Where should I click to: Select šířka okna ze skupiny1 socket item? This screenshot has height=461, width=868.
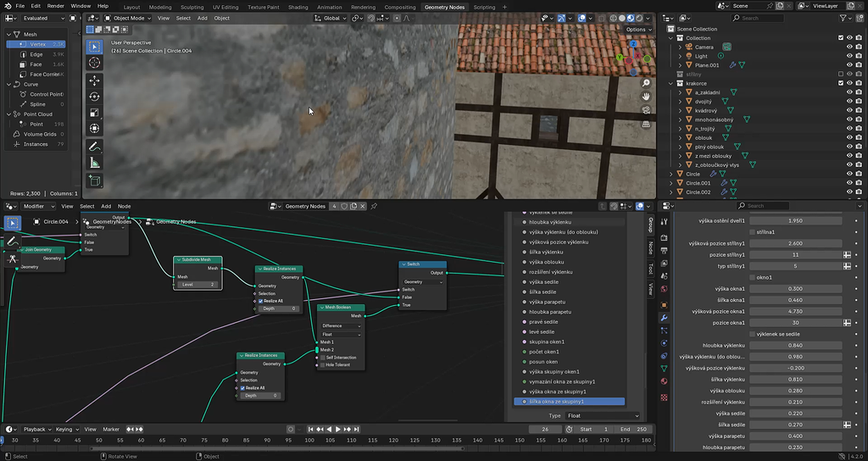click(x=569, y=401)
